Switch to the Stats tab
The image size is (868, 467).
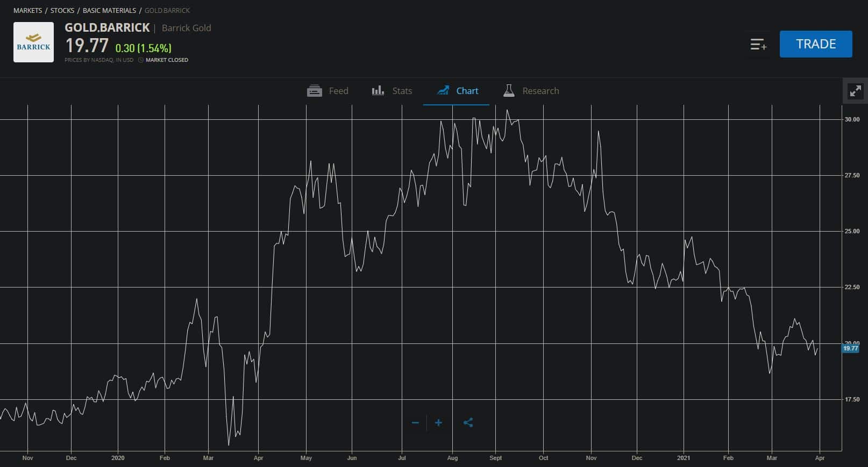[x=392, y=91]
